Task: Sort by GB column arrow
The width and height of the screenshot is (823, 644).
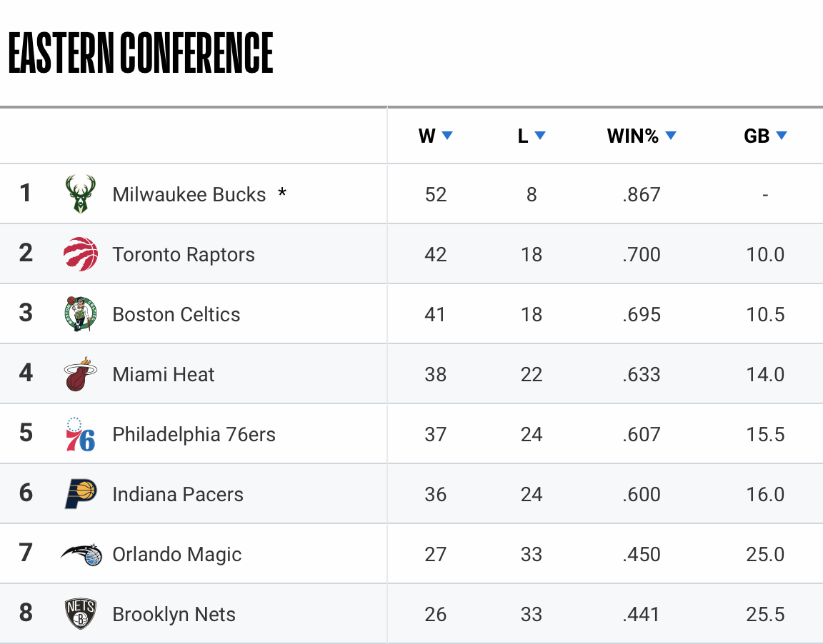Action: pos(782,136)
